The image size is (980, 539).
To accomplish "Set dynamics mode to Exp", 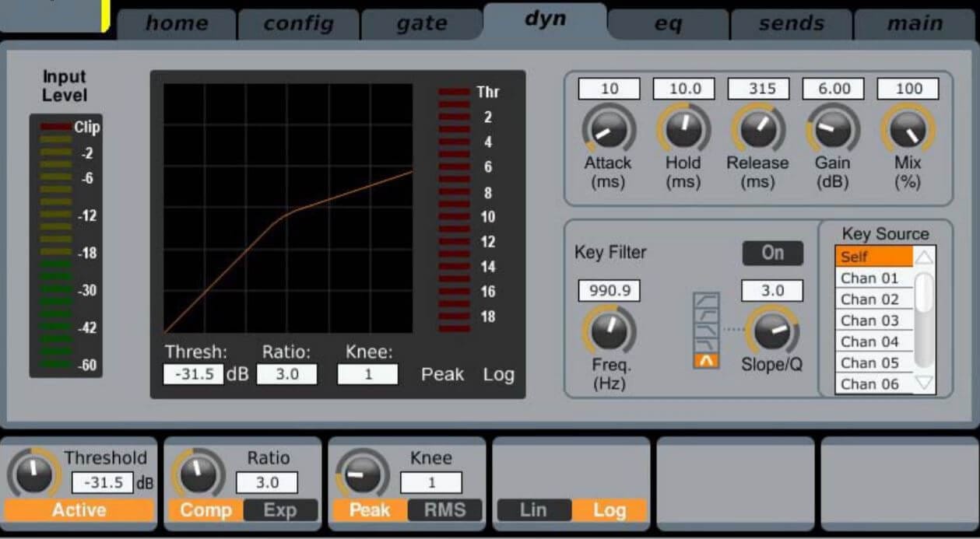I will click(x=279, y=510).
